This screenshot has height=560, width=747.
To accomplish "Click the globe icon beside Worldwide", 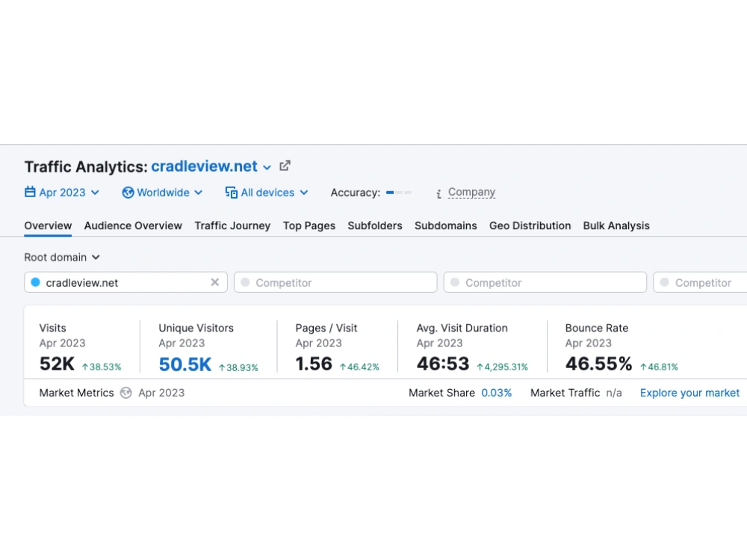I will point(128,193).
